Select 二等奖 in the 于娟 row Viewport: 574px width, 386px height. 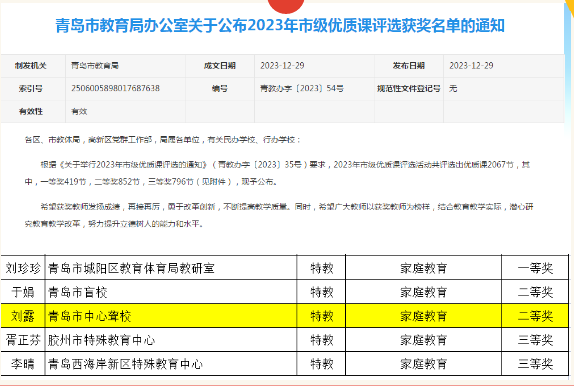535,292
